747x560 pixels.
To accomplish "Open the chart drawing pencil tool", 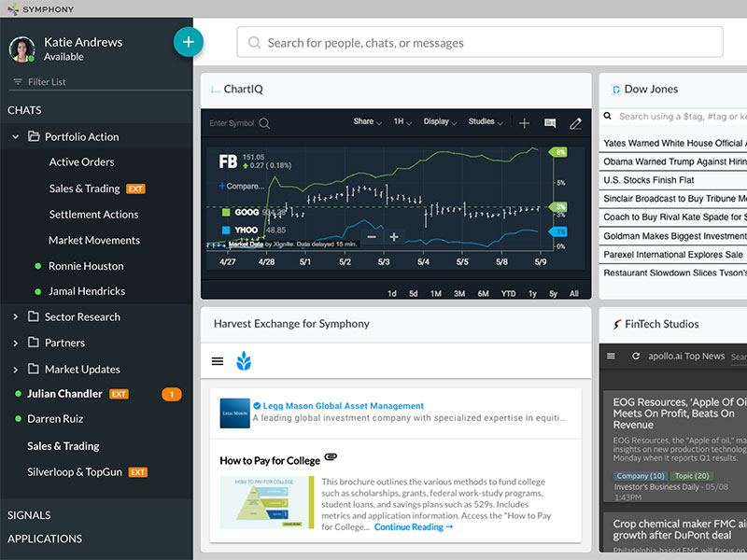I will pyautogui.click(x=576, y=123).
